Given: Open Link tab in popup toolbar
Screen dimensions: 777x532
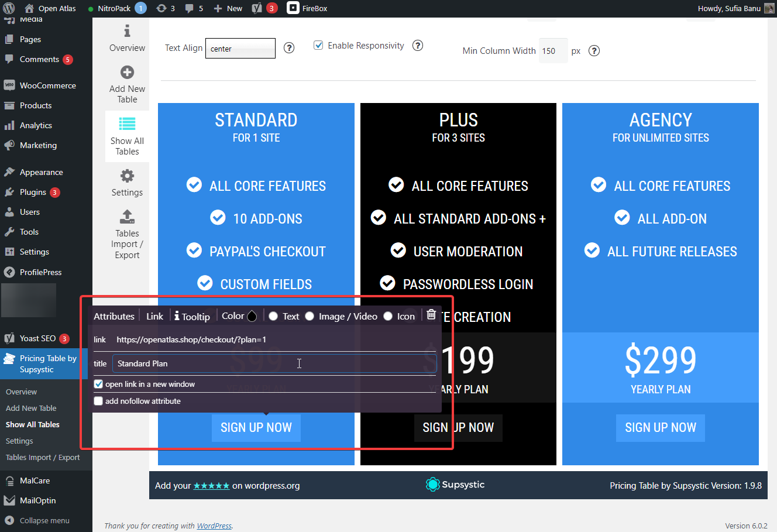Looking at the screenshot, I should pyautogui.click(x=155, y=316).
